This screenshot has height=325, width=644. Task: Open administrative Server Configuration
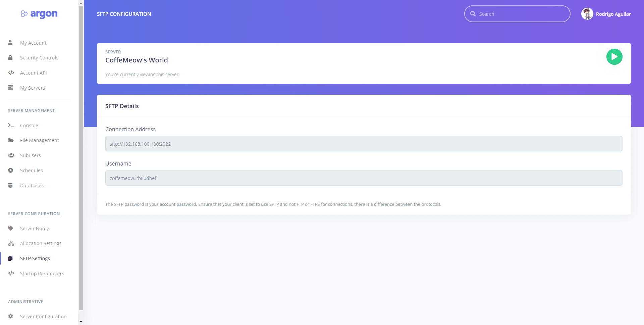coord(43,317)
